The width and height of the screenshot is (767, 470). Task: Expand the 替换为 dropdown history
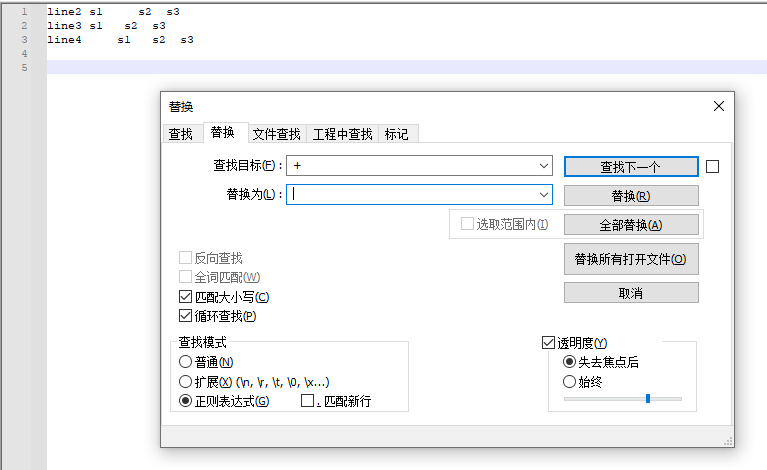coord(544,195)
